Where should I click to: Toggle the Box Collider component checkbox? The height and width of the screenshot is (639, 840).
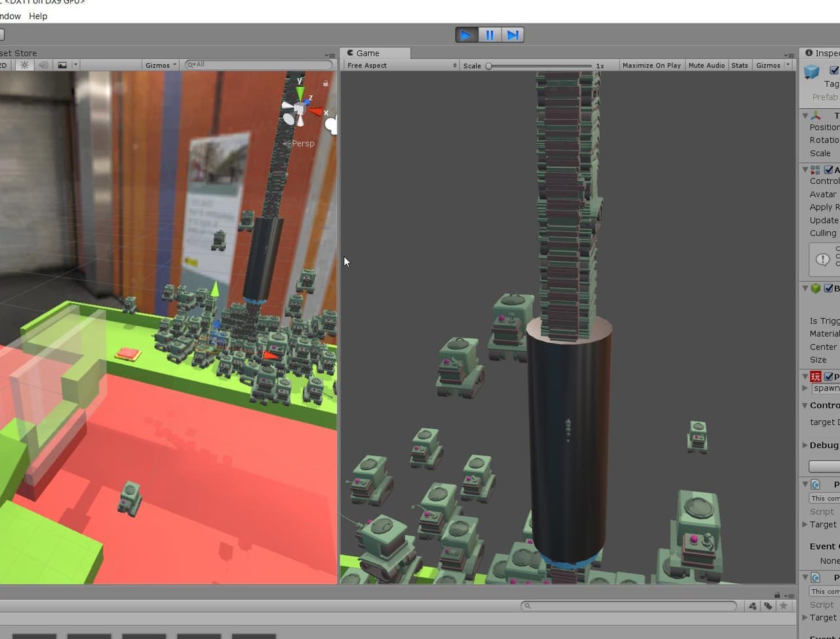click(x=829, y=288)
